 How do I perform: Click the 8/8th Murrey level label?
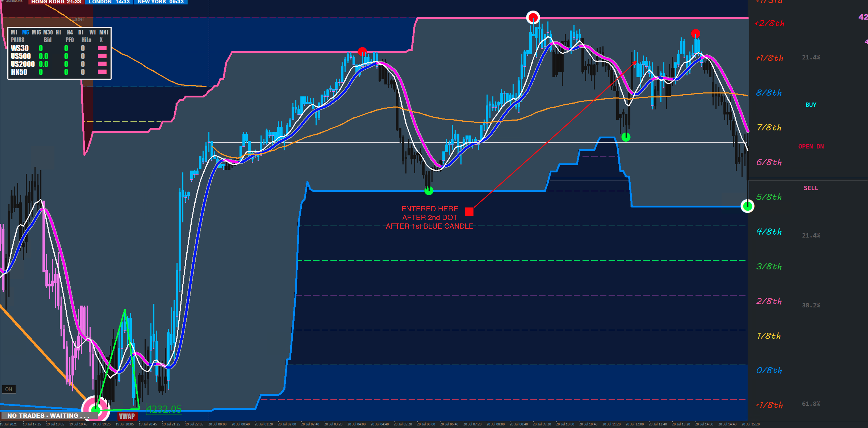pyautogui.click(x=769, y=93)
